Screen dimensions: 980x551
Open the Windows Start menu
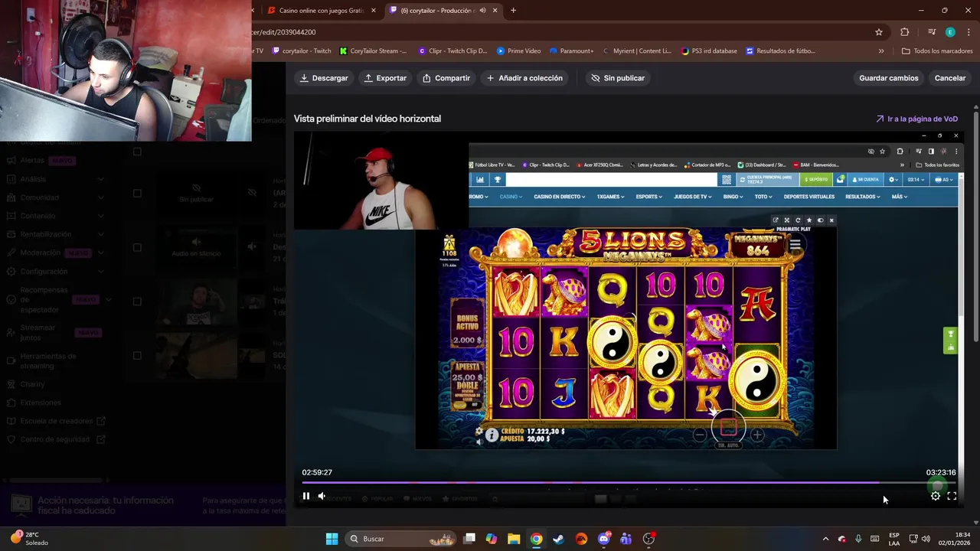(332, 539)
